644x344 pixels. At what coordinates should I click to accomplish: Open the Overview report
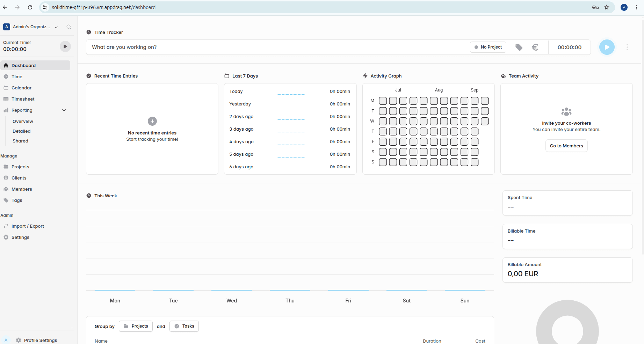click(x=23, y=121)
